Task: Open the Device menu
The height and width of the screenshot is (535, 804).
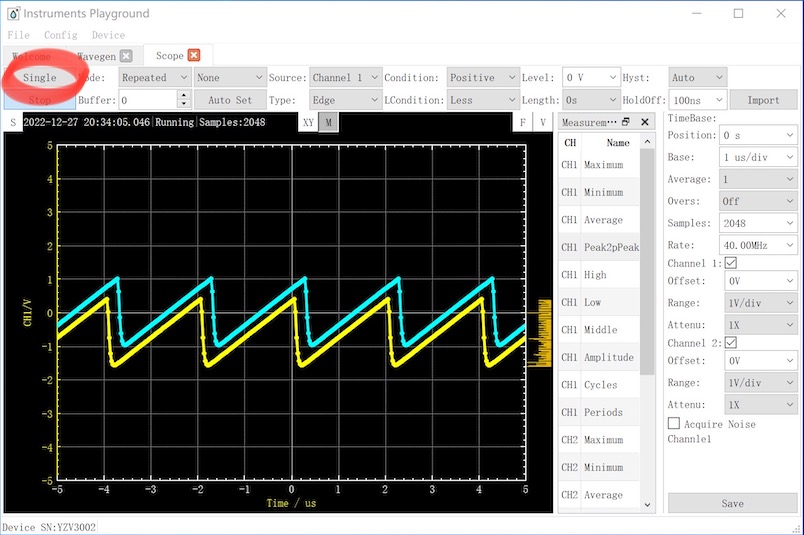Action: pyautogui.click(x=108, y=35)
